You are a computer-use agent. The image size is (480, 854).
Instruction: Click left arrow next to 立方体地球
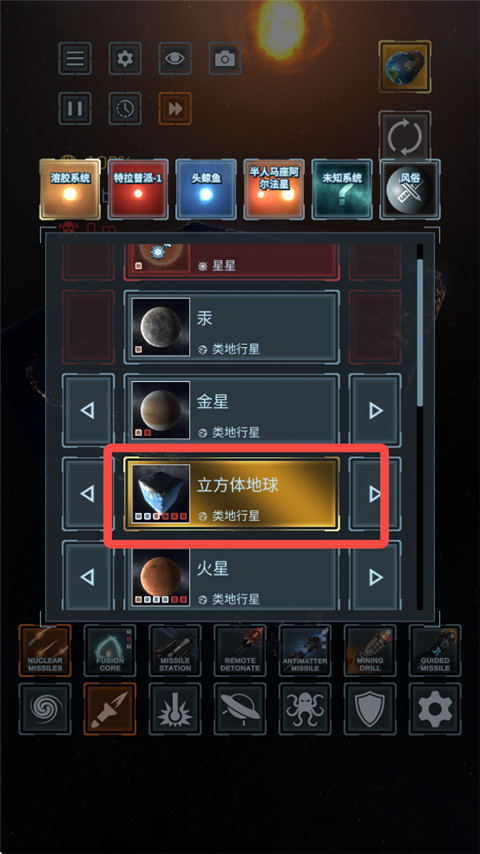[88, 494]
